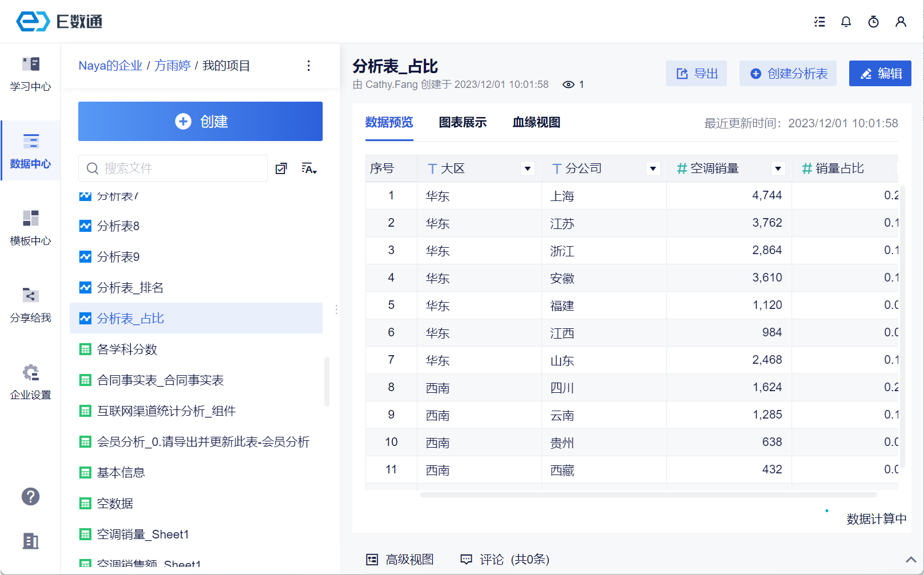Click the timer icon in header
This screenshot has height=575, width=924.
[x=873, y=22]
